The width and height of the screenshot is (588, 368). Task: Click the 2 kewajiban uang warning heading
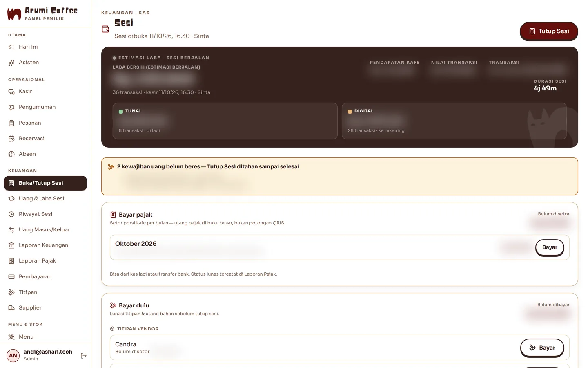(x=208, y=167)
